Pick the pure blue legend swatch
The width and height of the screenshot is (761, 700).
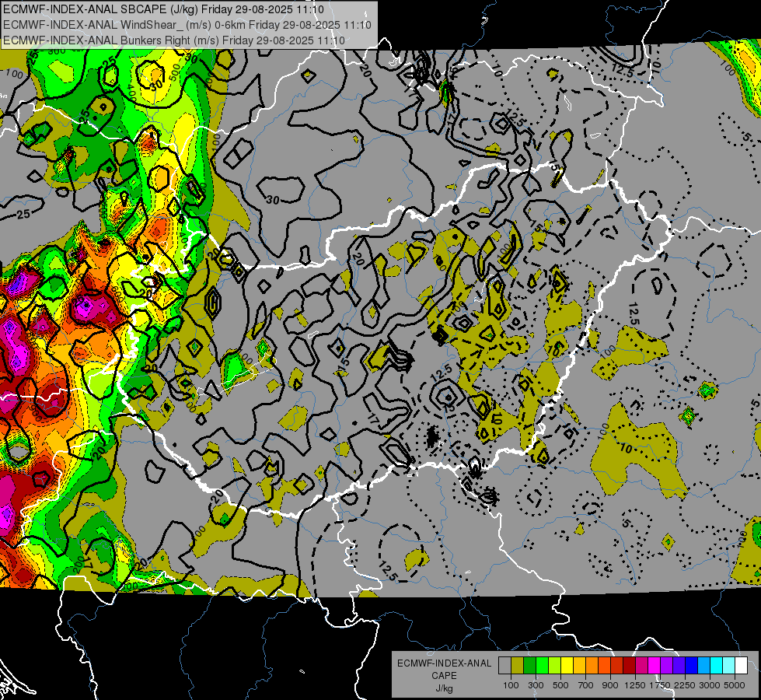(x=692, y=666)
